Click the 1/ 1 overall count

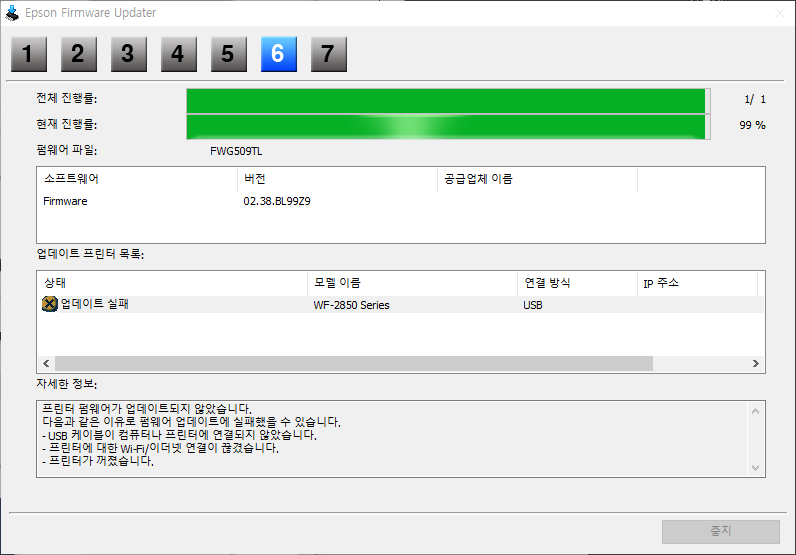coord(755,100)
